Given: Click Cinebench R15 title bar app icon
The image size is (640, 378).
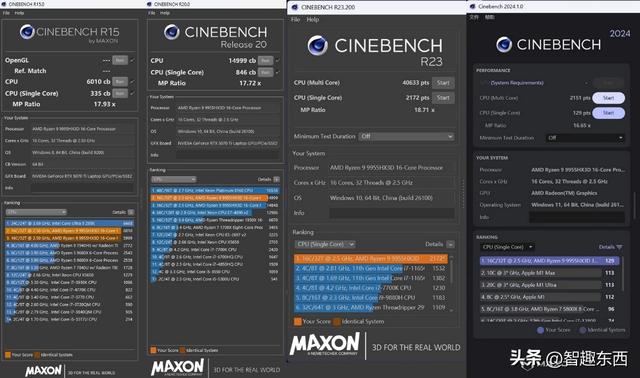Looking at the screenshot, I should click(4, 4).
